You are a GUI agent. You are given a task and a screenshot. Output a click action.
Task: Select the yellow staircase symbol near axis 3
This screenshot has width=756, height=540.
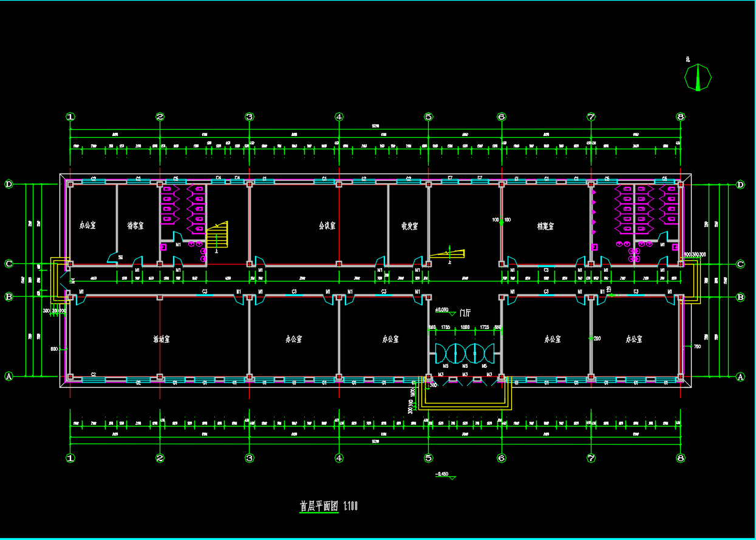point(217,235)
